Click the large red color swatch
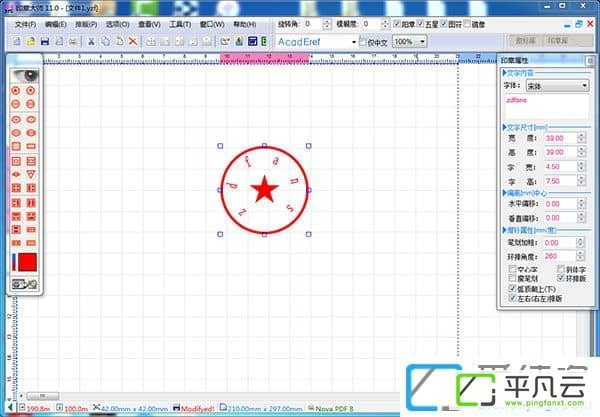This screenshot has height=417, width=600. click(x=28, y=262)
